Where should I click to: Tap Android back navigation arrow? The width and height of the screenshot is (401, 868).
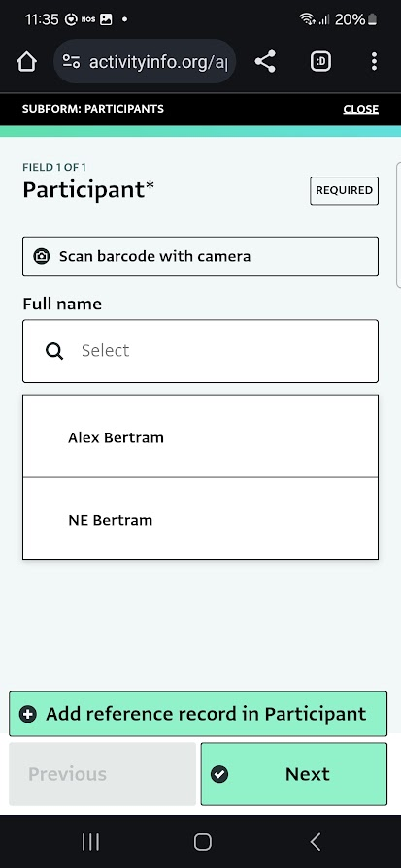pyautogui.click(x=316, y=842)
